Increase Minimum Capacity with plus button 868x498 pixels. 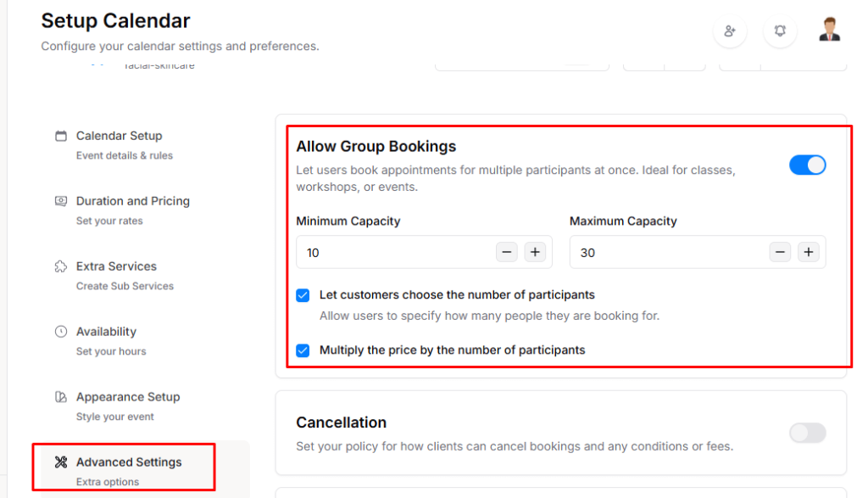[535, 252]
